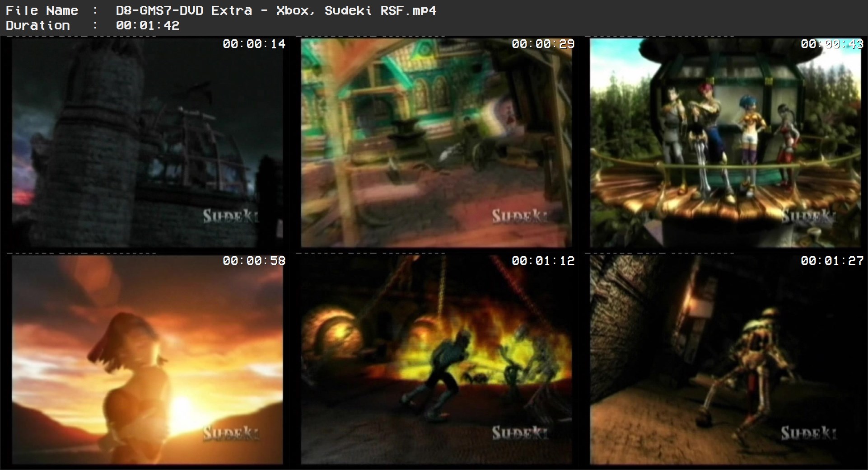
Task: Select the village street thumbnail at 00:00:29
Action: 436,142
